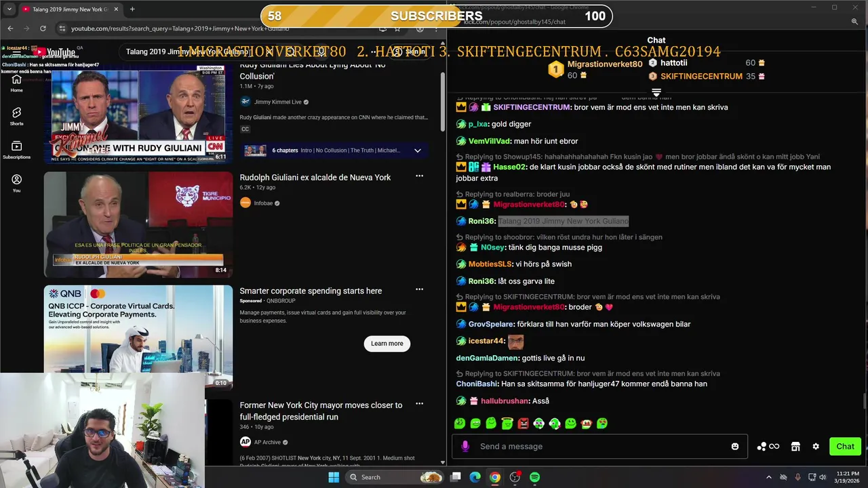Image resolution: width=868 pixels, height=488 pixels.
Task: Open video titled Rudolph Giuliani ex alcalde de Nueva York
Action: click(x=315, y=178)
